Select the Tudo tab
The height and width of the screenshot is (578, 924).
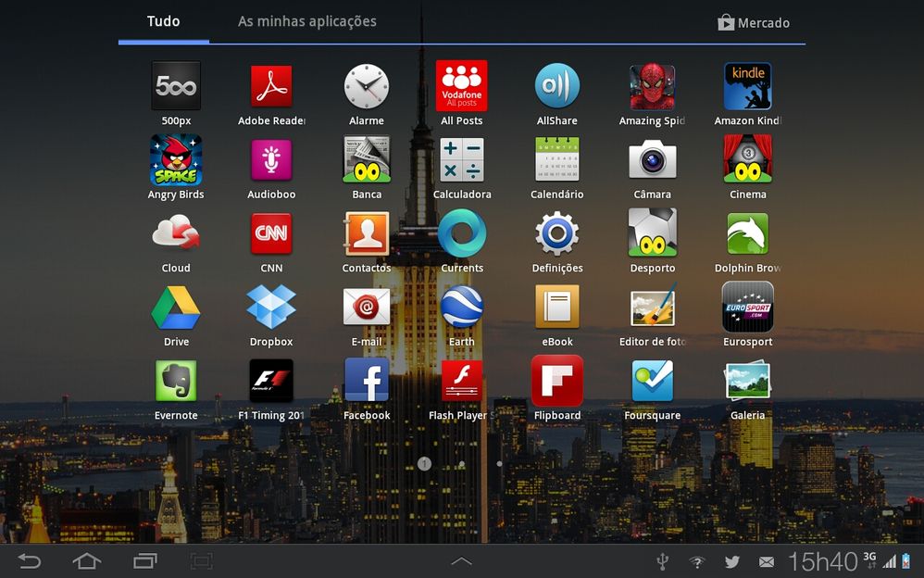click(164, 21)
